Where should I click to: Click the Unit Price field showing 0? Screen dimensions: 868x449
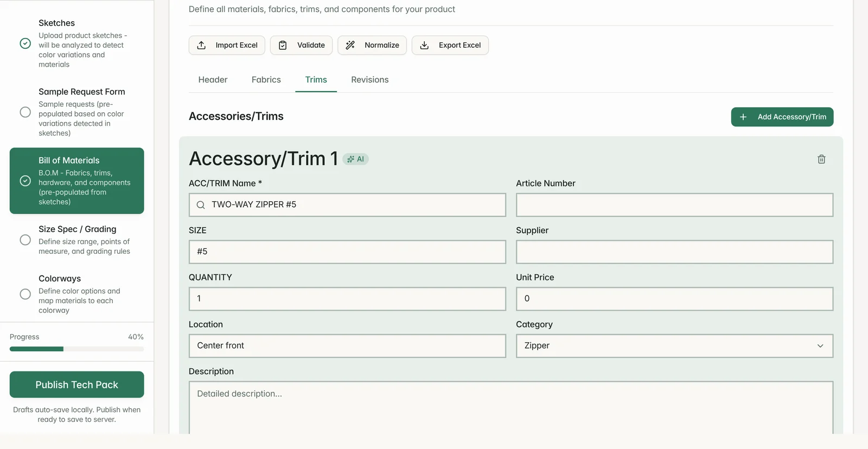[674, 299]
